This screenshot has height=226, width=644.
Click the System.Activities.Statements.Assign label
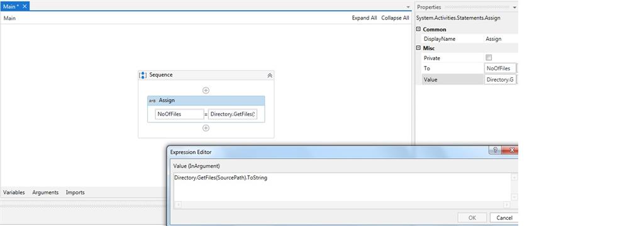[x=458, y=18]
